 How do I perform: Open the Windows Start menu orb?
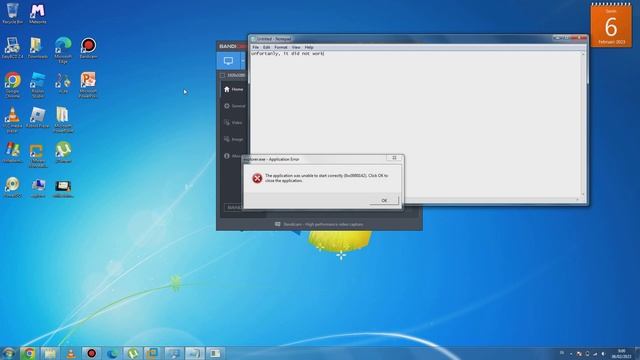(8, 353)
